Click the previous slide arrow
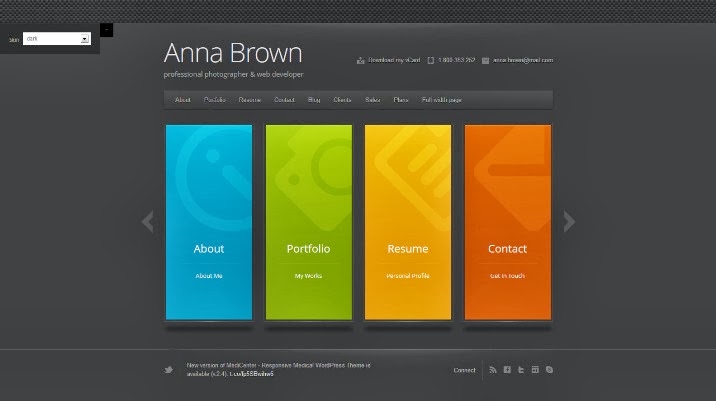716x401 pixels. coord(147,222)
